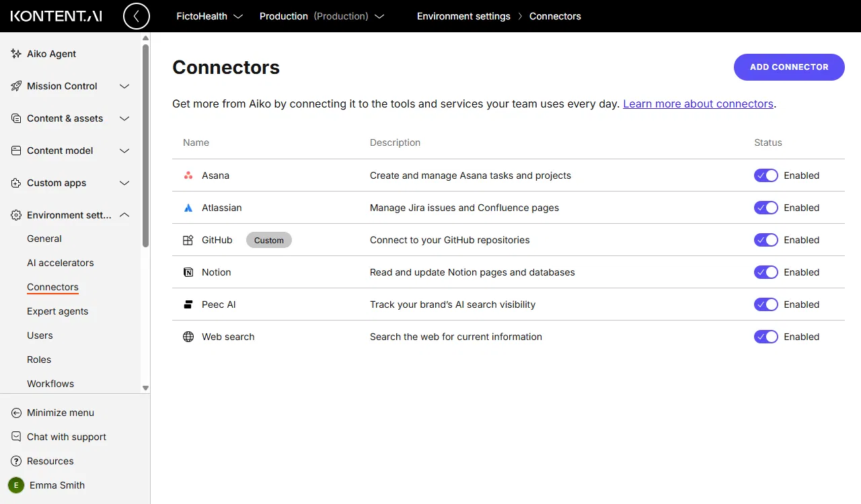This screenshot has width=861, height=504.
Task: Click the Name column header
Action: tap(196, 142)
